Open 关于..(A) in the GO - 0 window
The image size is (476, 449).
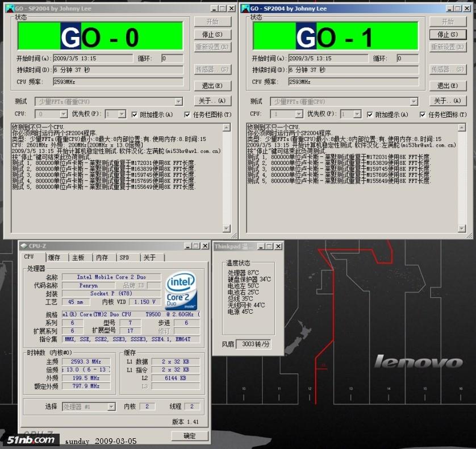[212, 101]
